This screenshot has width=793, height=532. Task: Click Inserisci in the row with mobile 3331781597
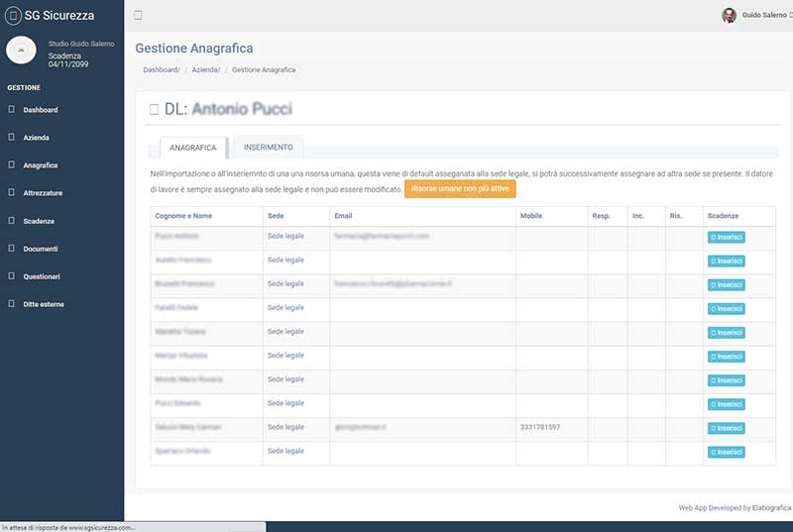(x=727, y=428)
